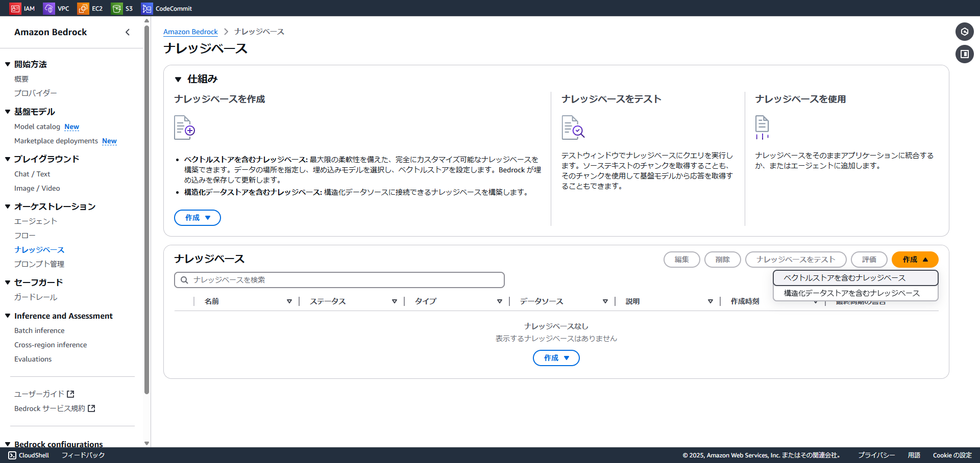Open the Amazon Bedrock breadcrumb link
The height and width of the screenshot is (463, 980).
[190, 32]
